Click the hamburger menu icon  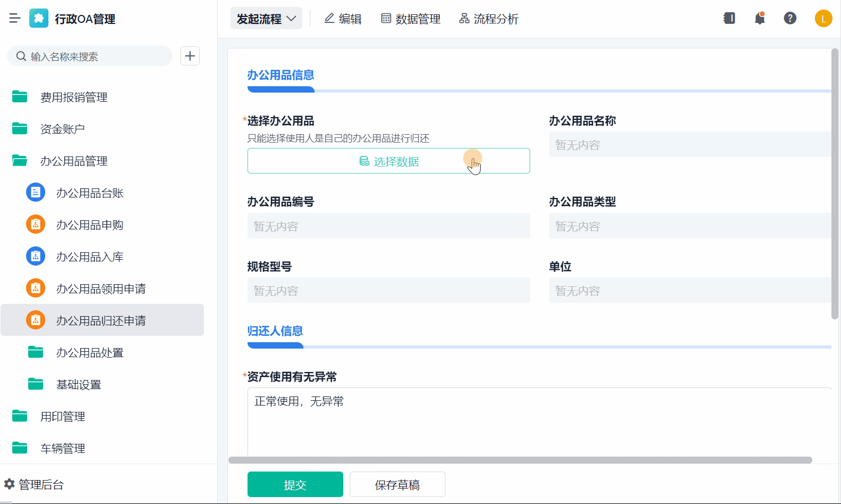tap(15, 19)
